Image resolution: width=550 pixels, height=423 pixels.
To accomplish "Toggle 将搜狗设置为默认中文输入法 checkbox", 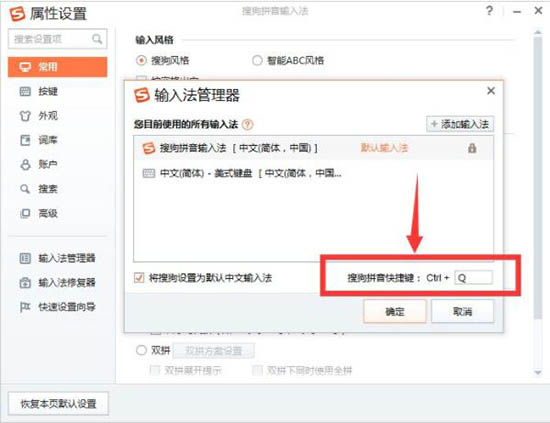I will pyautogui.click(x=139, y=278).
